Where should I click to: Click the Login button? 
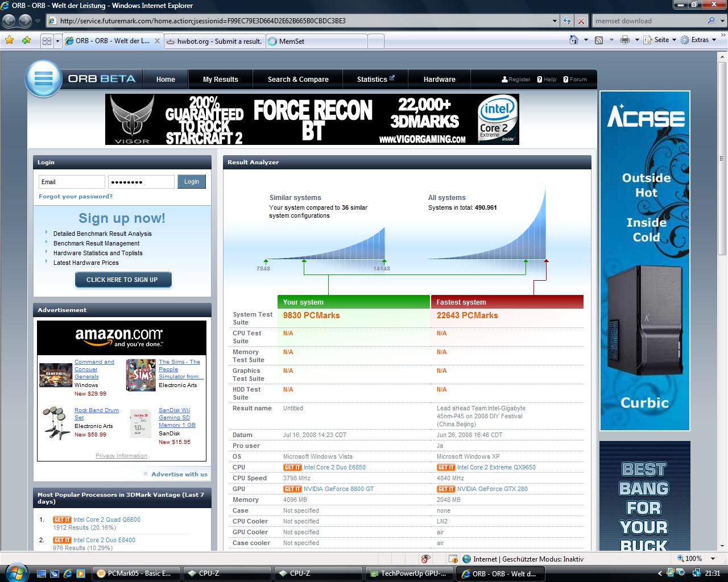point(192,181)
